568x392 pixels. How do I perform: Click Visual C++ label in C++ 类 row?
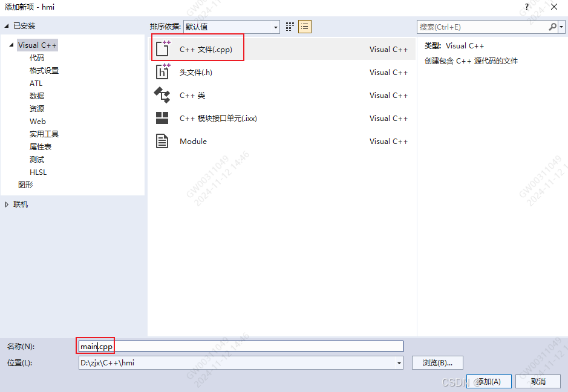click(388, 96)
